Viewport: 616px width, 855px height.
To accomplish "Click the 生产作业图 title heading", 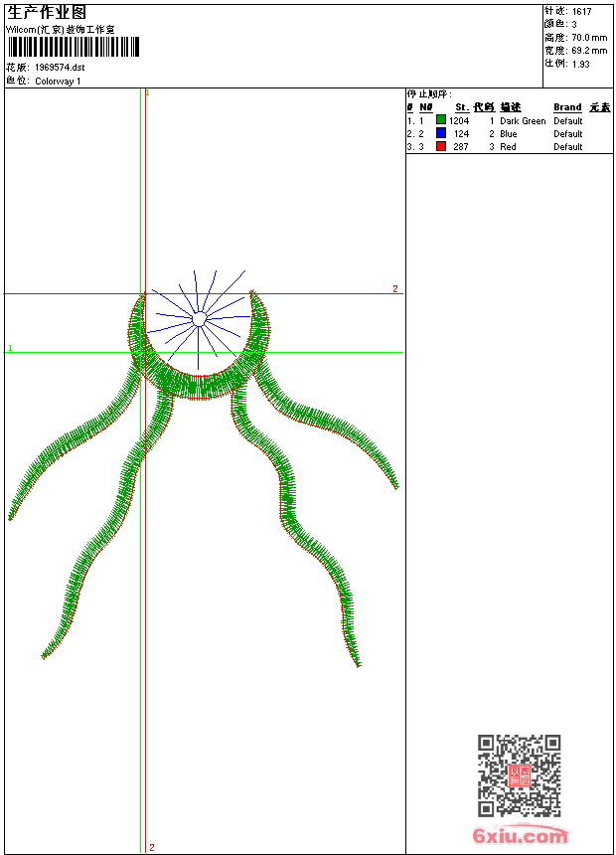I will pos(47,12).
